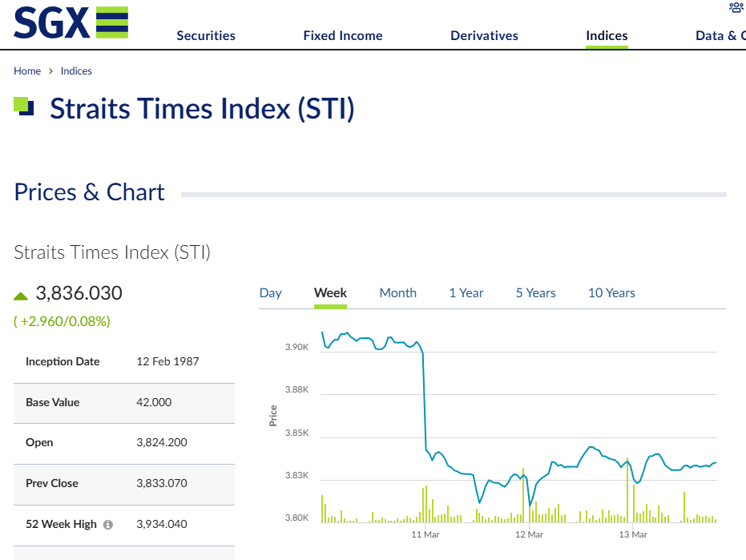Follow the Indices breadcrumb link
The height and width of the screenshot is (560, 746).
pyautogui.click(x=76, y=71)
